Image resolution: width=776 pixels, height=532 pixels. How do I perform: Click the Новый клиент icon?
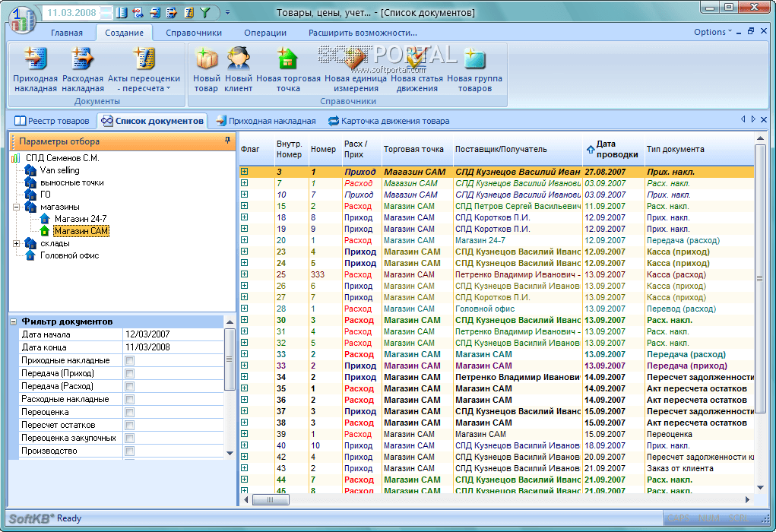coord(239,60)
